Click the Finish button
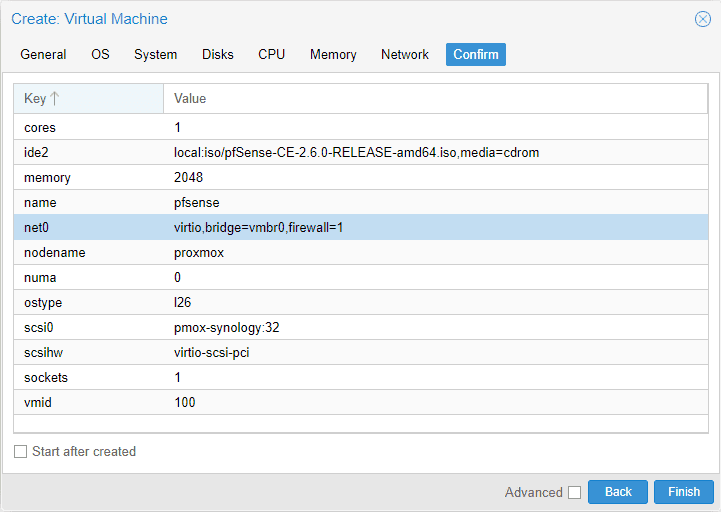 683,492
